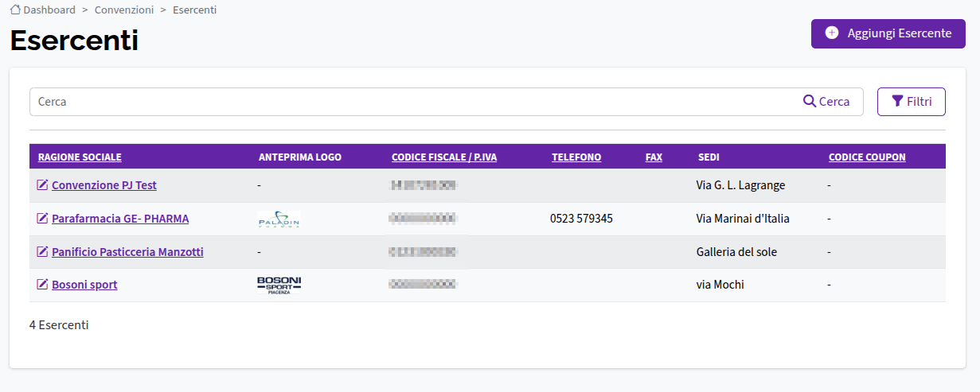Click the Anteprima Logo column header

tap(300, 157)
